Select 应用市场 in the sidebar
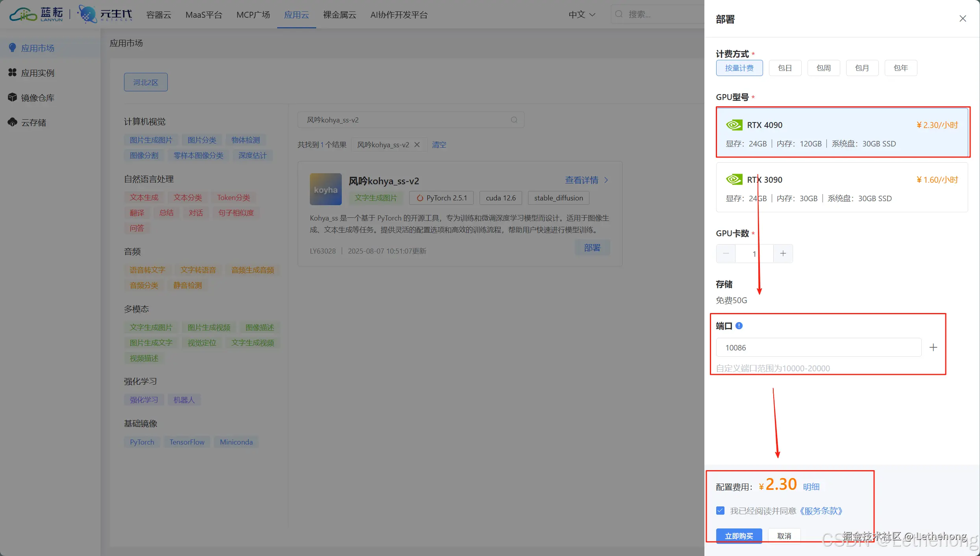 37,48
